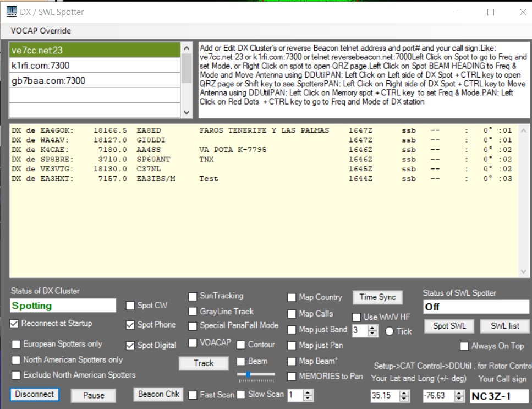The image size is (532, 409).
Task: Open the SWL list
Action: click(x=504, y=326)
